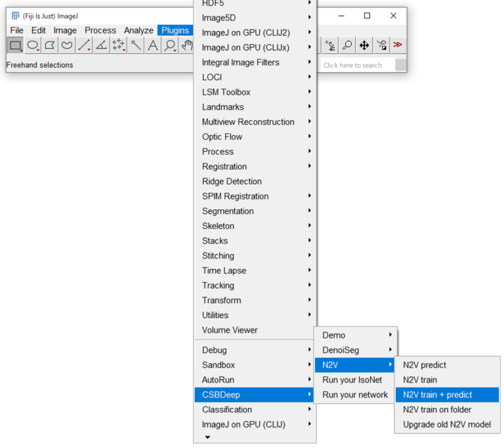Select the Wand tracing tool

pos(136,45)
